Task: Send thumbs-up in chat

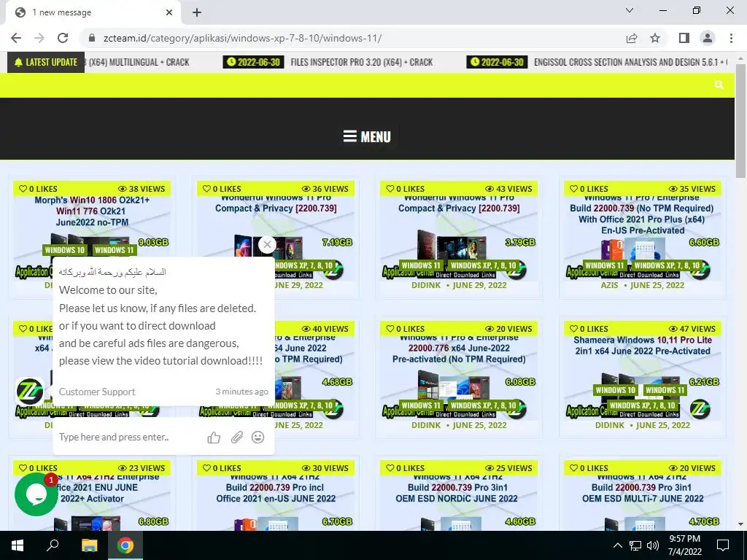Action: (214, 437)
